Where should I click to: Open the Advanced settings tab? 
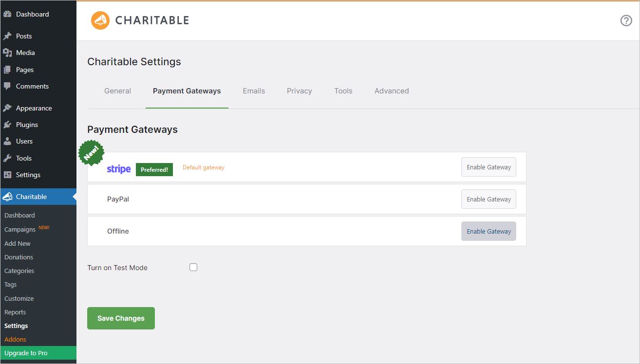pos(392,91)
